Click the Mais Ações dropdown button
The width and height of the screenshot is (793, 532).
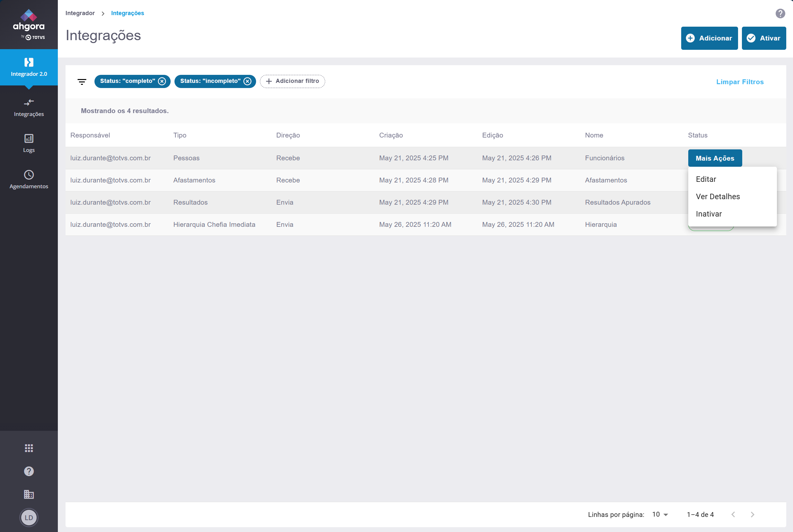click(x=715, y=158)
